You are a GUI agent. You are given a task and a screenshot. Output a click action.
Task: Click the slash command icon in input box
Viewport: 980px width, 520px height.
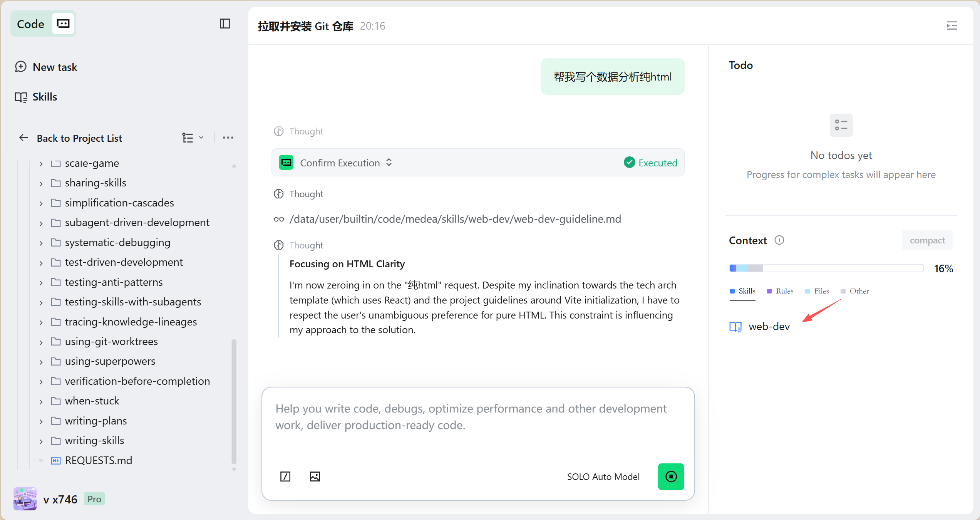(285, 476)
